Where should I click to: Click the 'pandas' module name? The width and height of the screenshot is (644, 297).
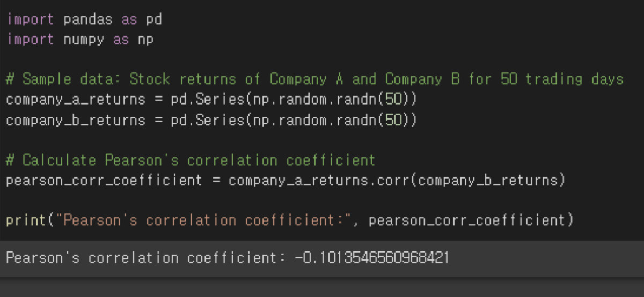pyautogui.click(x=88, y=20)
